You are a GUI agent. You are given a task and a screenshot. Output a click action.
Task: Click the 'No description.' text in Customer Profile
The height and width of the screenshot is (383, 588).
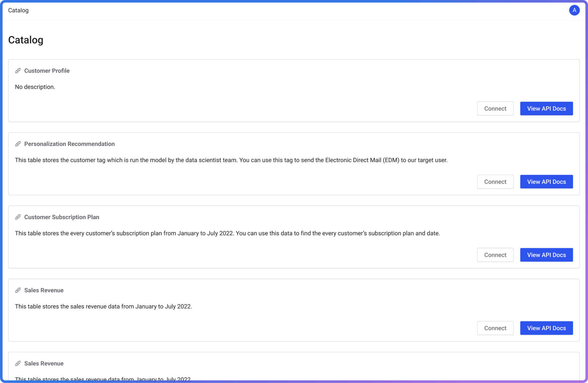(35, 87)
